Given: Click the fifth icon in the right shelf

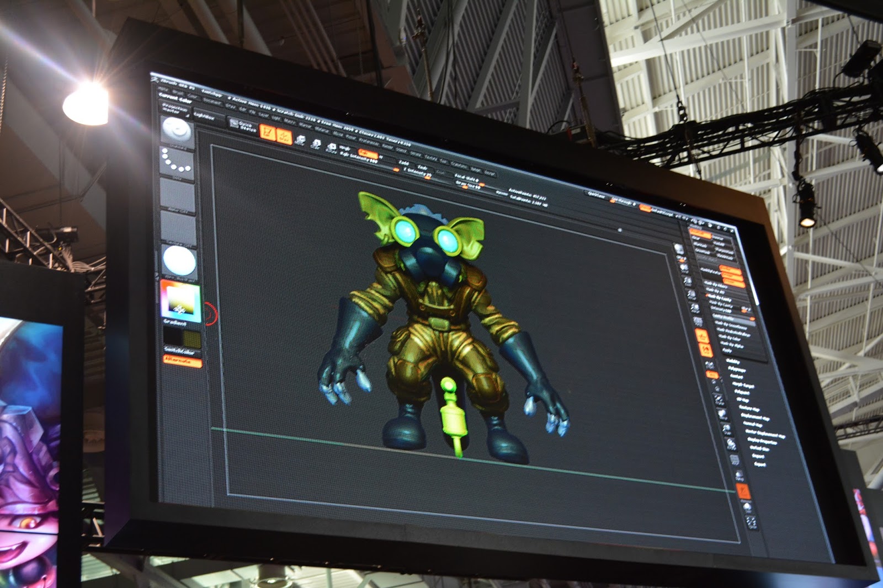Looking at the screenshot, I should [694, 308].
